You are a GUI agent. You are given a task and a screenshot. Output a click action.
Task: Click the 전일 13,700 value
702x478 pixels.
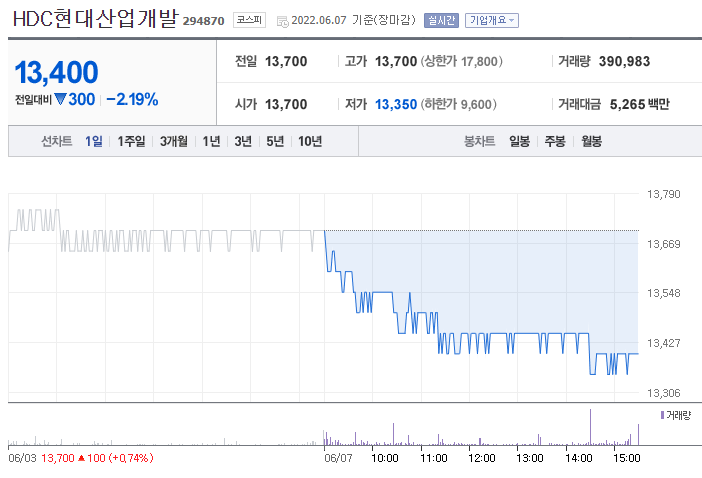(x=286, y=61)
